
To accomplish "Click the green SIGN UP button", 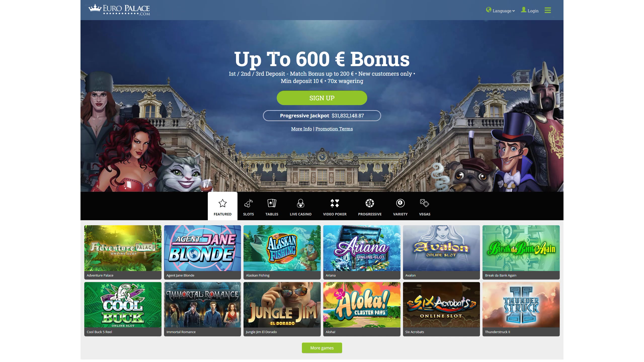I will 322,98.
